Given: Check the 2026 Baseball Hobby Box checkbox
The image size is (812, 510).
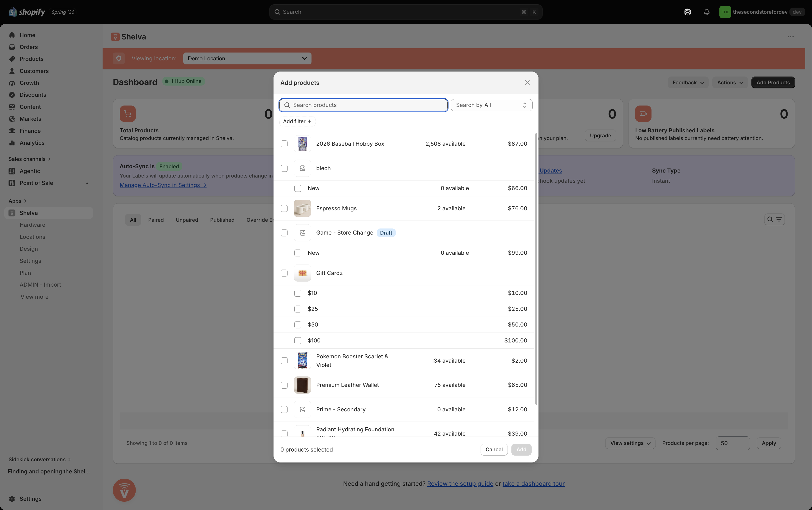Looking at the screenshot, I should click(x=284, y=144).
